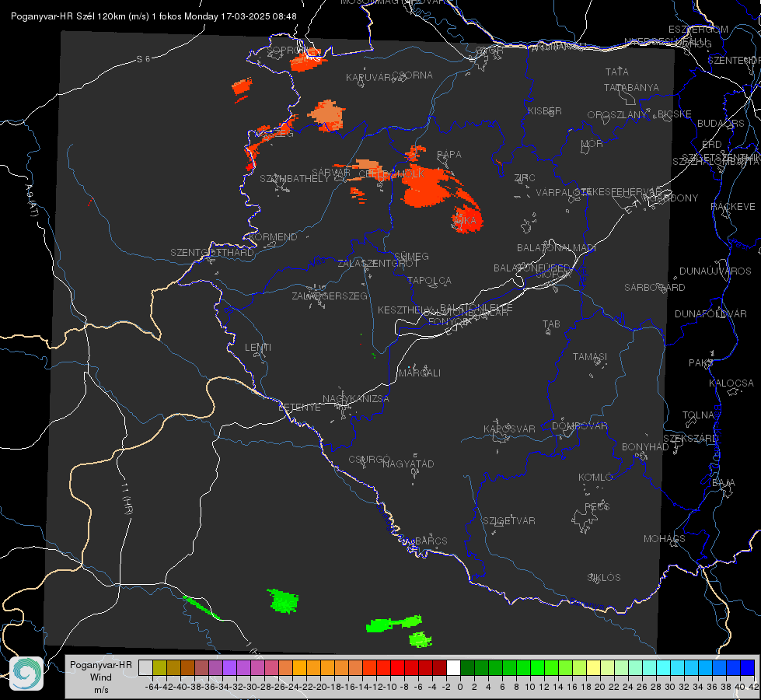Click the CSORNA town label

point(413,75)
